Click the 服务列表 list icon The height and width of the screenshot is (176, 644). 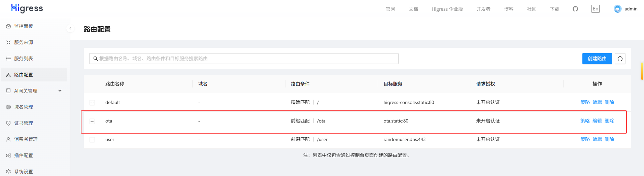pyautogui.click(x=8, y=59)
